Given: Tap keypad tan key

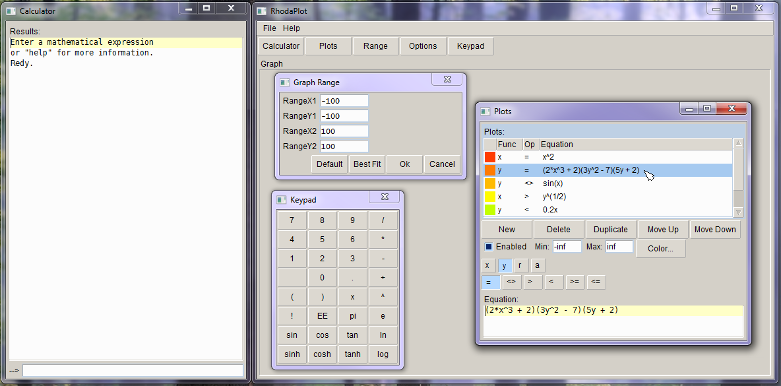Looking at the screenshot, I should (x=353, y=335).
